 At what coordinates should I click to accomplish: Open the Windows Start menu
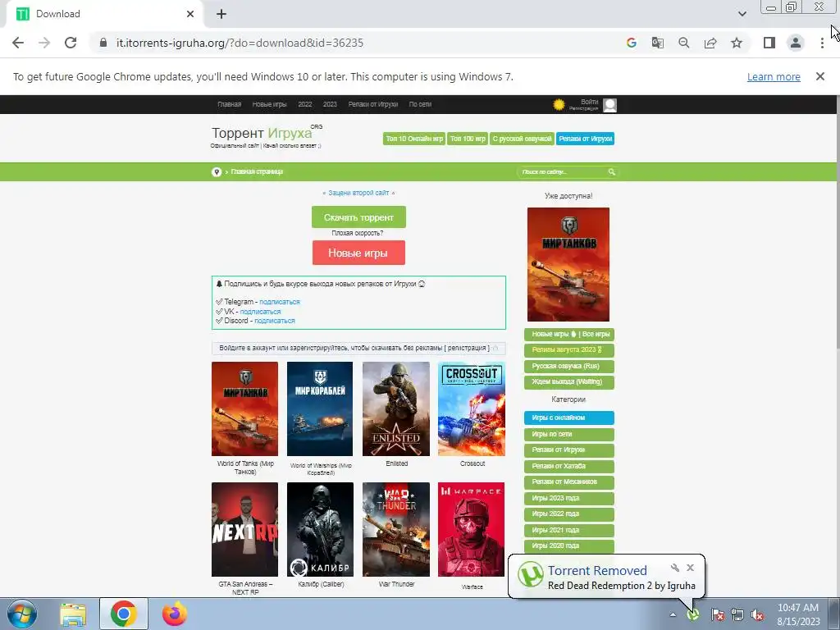(21, 614)
